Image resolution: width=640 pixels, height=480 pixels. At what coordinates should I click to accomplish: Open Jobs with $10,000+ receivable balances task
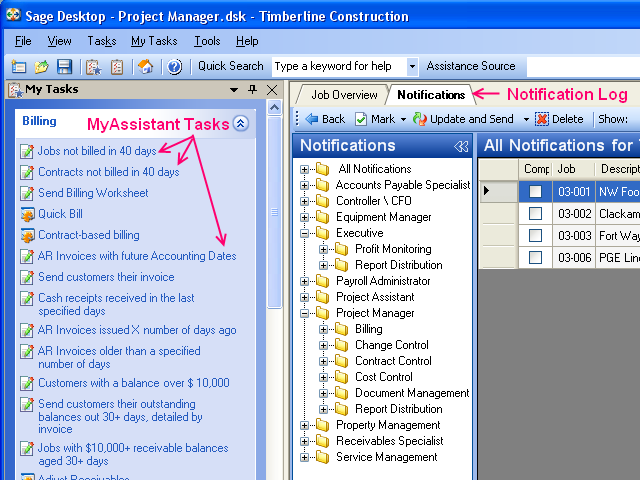point(133,454)
